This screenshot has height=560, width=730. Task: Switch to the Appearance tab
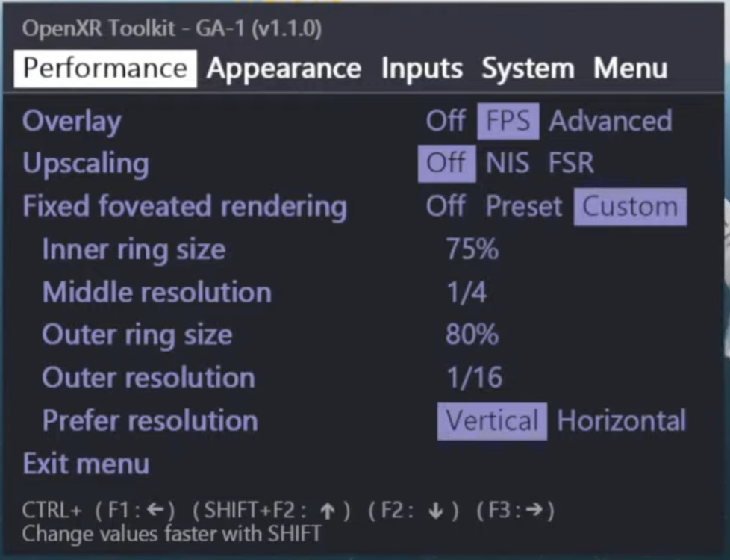284,69
